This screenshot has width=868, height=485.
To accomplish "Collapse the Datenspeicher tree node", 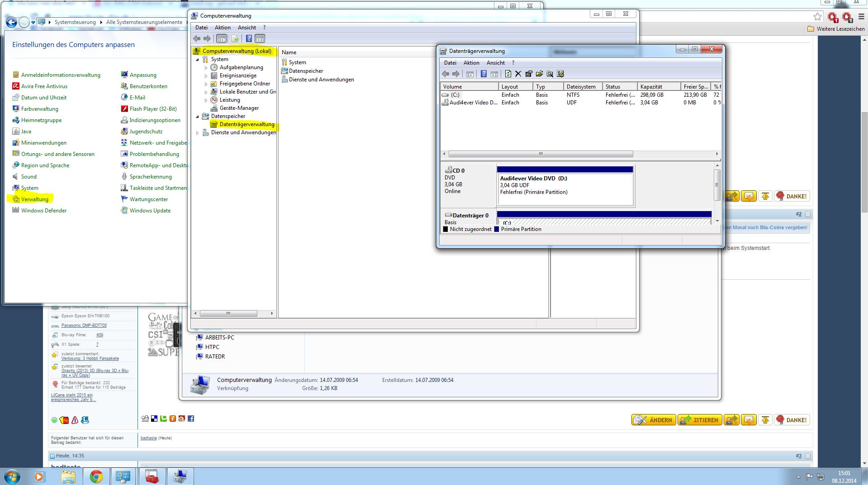I will tap(198, 117).
